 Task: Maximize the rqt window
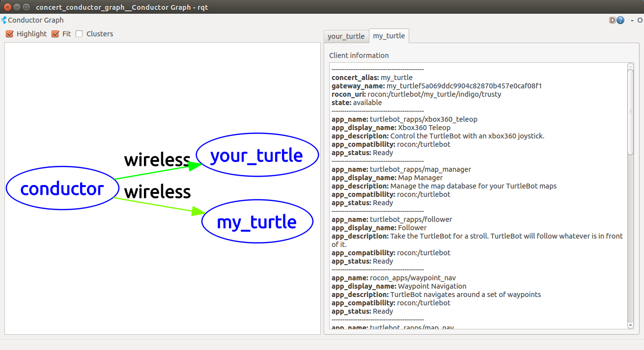(x=26, y=7)
